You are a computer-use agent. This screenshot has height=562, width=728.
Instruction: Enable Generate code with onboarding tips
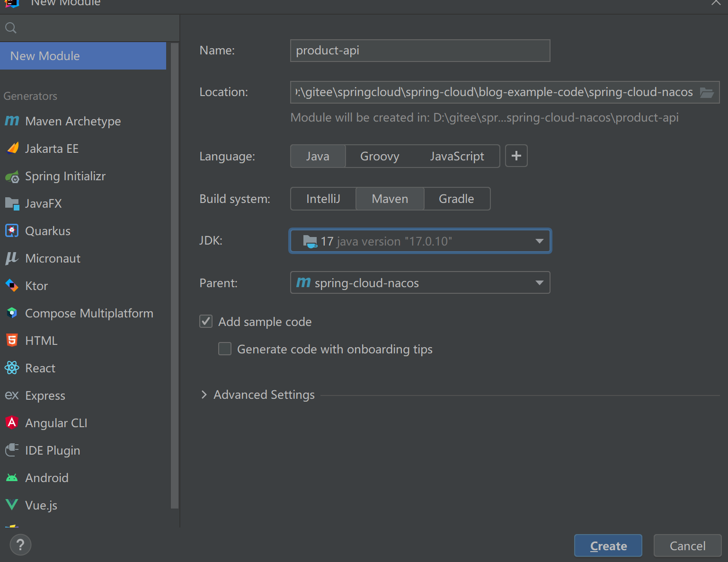(225, 349)
